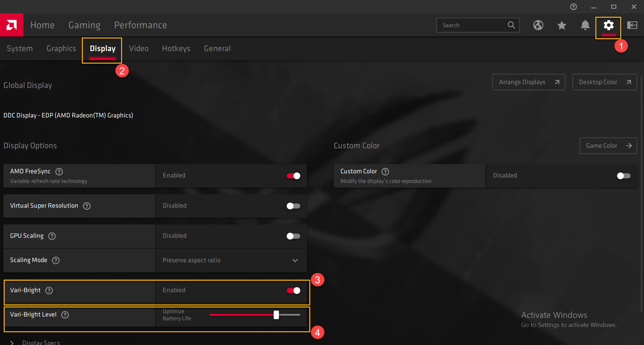Viewport: 644px width, 345px height.
Task: Open the Scaling Mode dropdown
Action: 231,260
